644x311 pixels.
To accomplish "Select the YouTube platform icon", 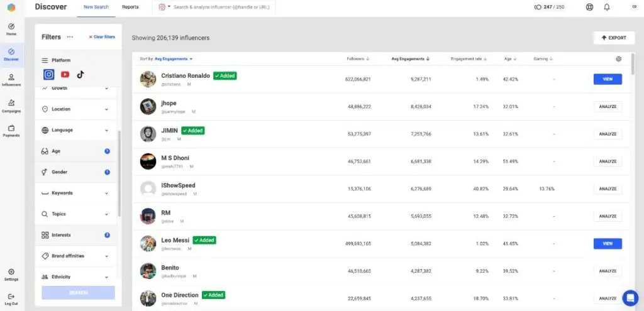I will pos(65,74).
